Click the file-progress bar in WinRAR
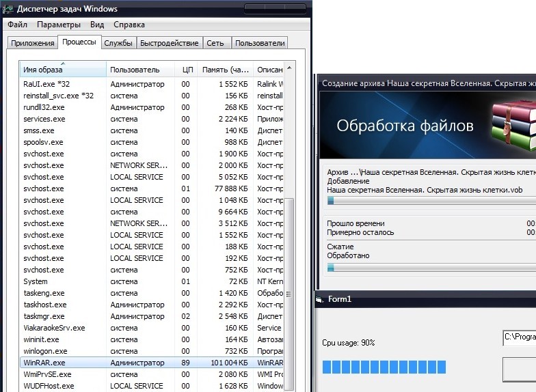This screenshot has height=392, width=536. point(431,201)
